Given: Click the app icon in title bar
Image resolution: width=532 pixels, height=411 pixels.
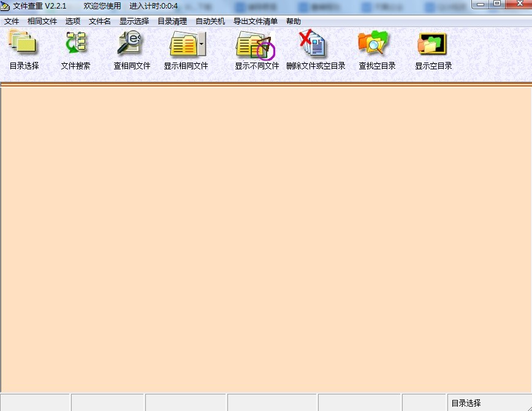Looking at the screenshot, I should [x=5, y=6].
